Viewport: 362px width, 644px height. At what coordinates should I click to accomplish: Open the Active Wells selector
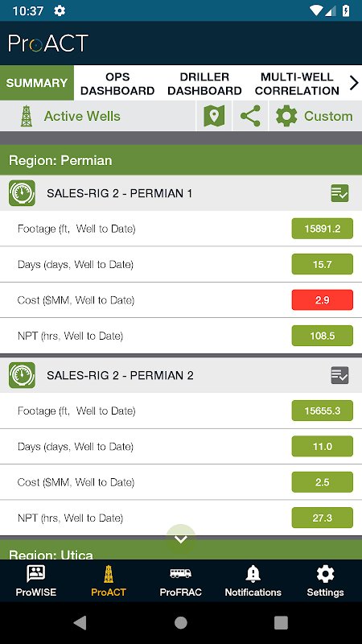(70, 116)
